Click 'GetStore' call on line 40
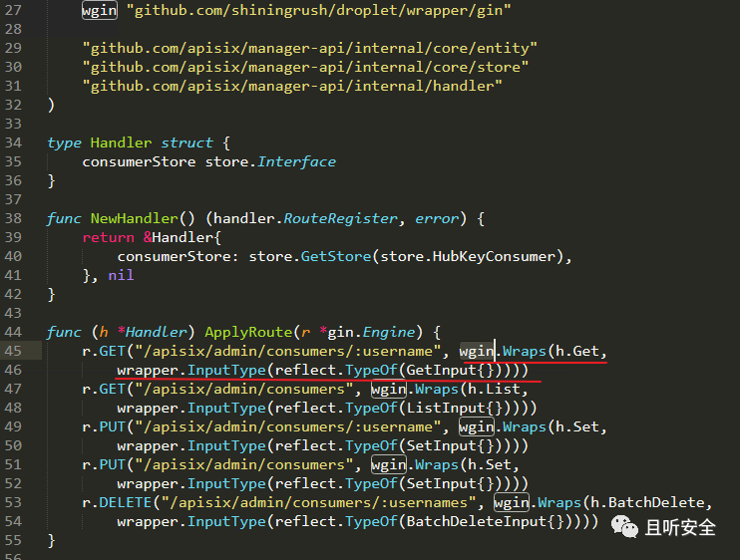Viewport: 740px width, 560px height. click(336, 256)
